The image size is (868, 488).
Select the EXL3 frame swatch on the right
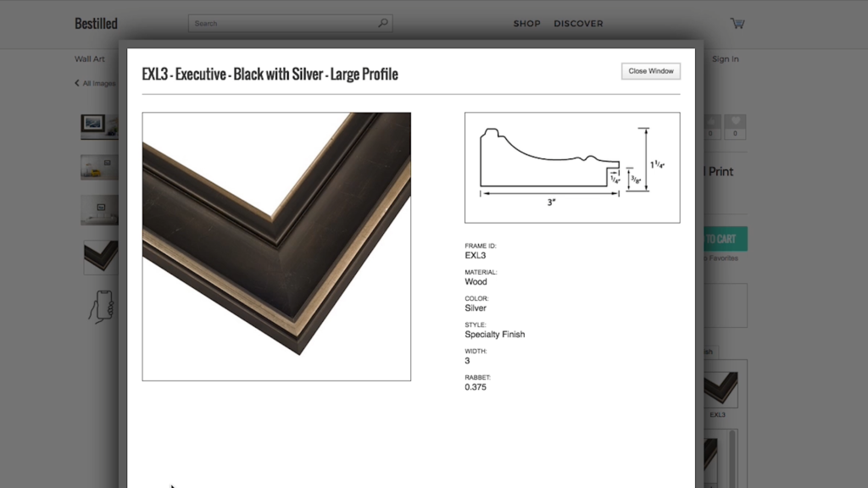720,388
